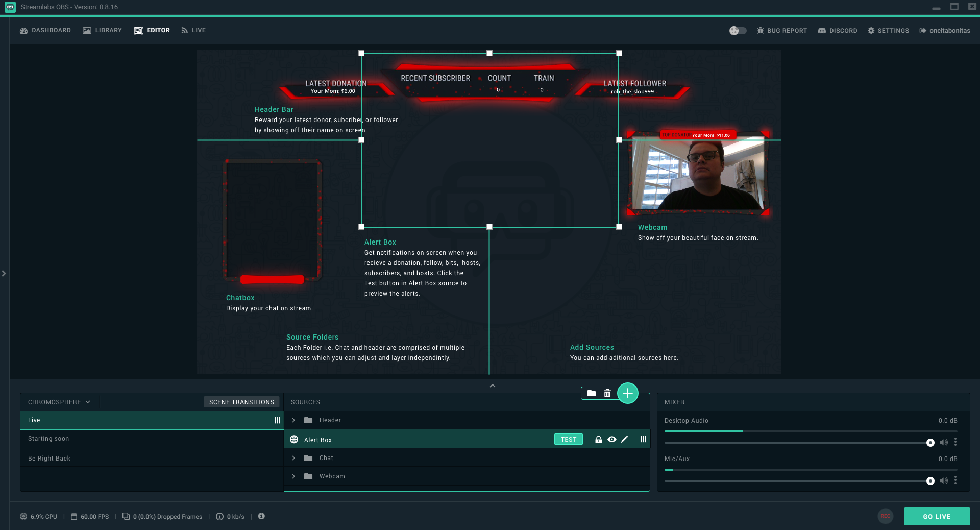
Task: Open Discord link
Action: (x=838, y=31)
